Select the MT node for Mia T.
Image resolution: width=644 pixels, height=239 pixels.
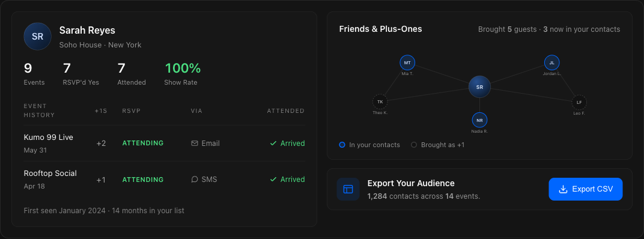(x=407, y=63)
